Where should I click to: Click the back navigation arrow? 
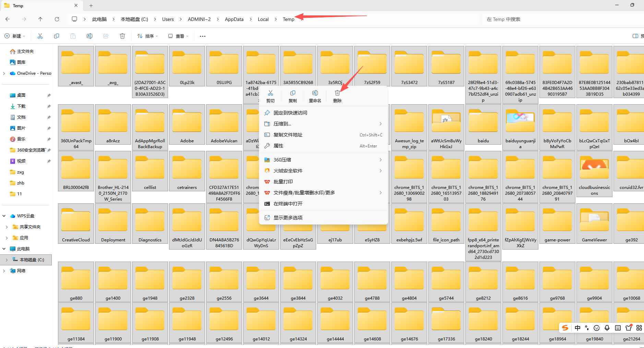8,19
